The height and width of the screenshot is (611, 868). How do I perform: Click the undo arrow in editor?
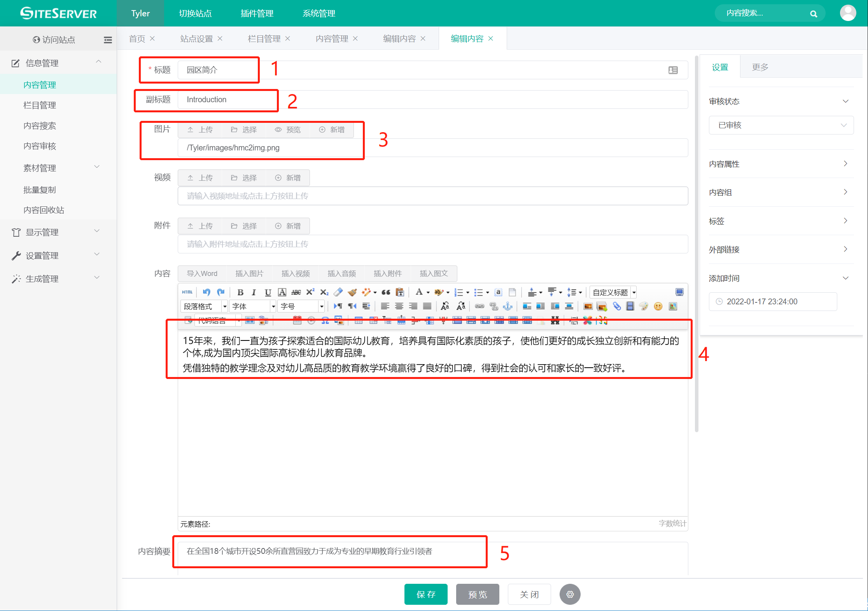pos(206,292)
